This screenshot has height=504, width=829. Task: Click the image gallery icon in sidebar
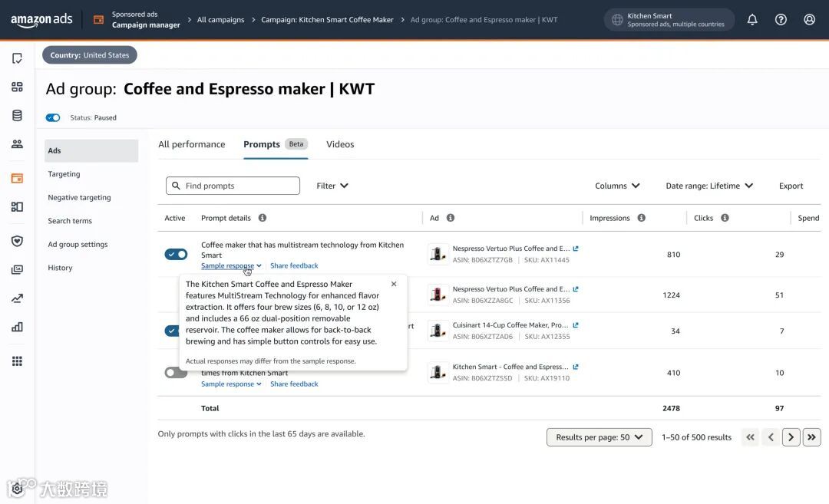(x=17, y=269)
